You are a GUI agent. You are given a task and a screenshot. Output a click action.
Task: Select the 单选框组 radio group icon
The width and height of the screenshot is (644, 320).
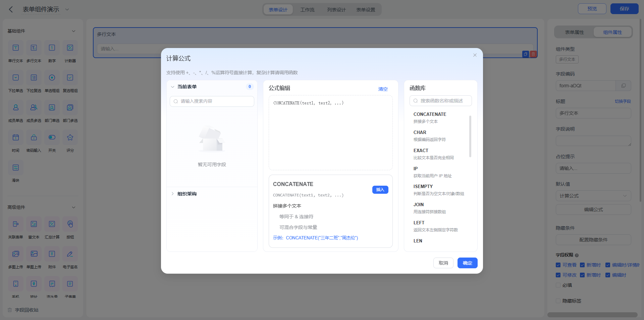(52, 78)
